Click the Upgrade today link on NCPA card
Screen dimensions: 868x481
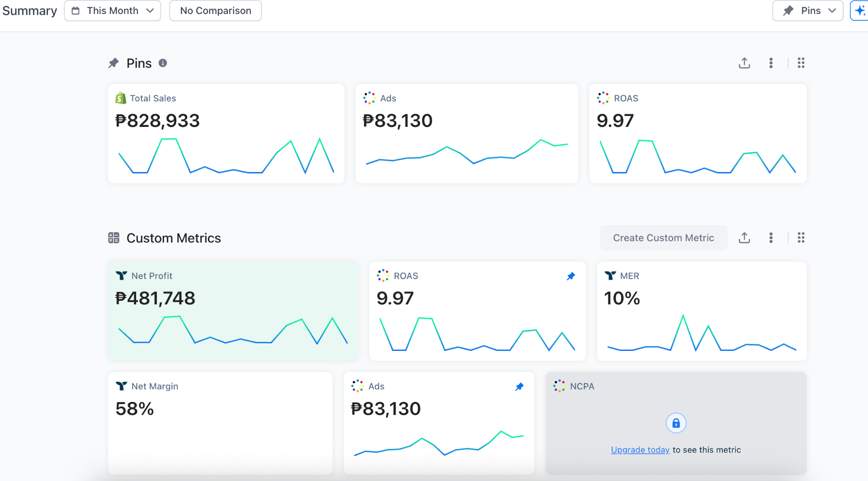(640, 449)
